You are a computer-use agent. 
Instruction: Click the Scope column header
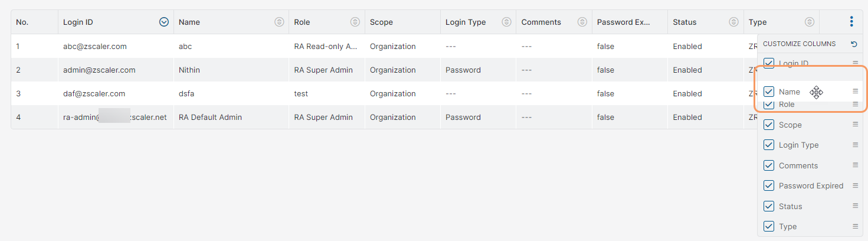pos(381,22)
